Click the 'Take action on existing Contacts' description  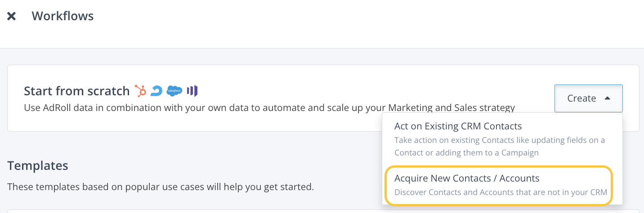(499, 146)
